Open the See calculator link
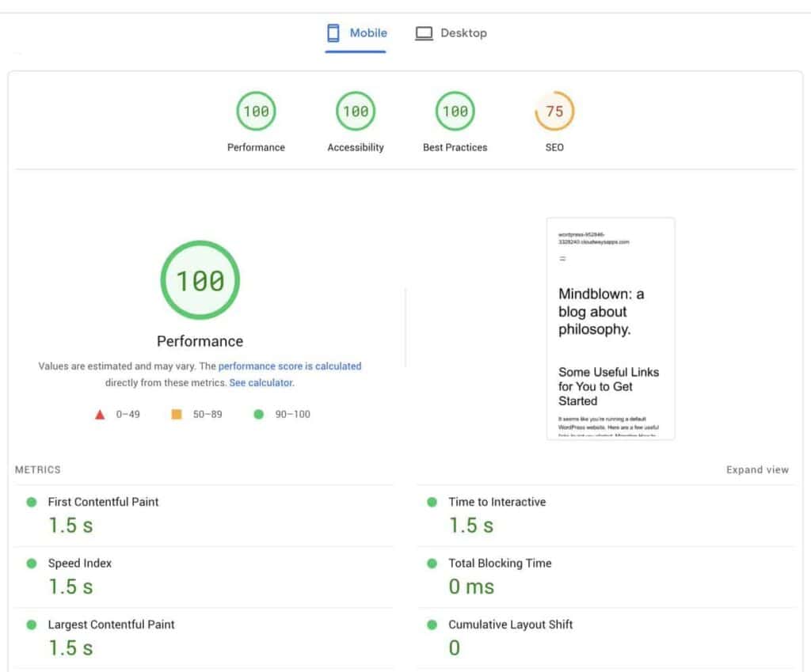811x672 pixels. pos(261,383)
